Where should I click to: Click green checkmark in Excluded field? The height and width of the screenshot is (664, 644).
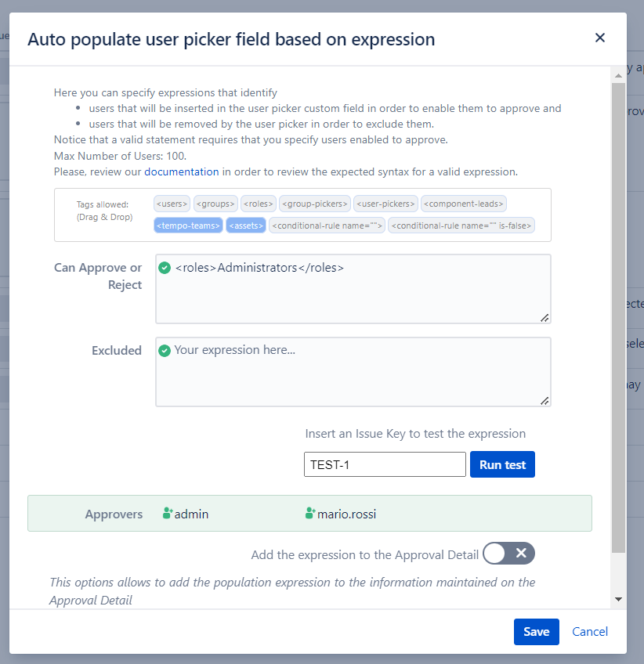click(165, 351)
